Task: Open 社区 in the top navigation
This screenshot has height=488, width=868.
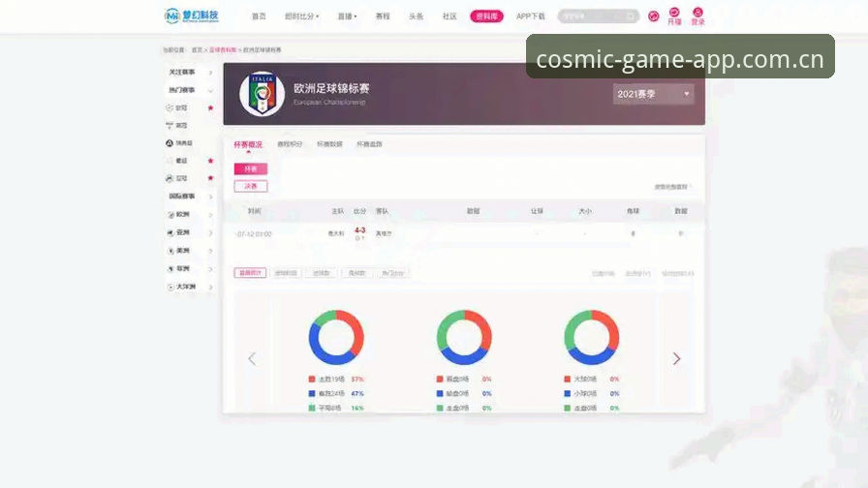Action: (449, 16)
